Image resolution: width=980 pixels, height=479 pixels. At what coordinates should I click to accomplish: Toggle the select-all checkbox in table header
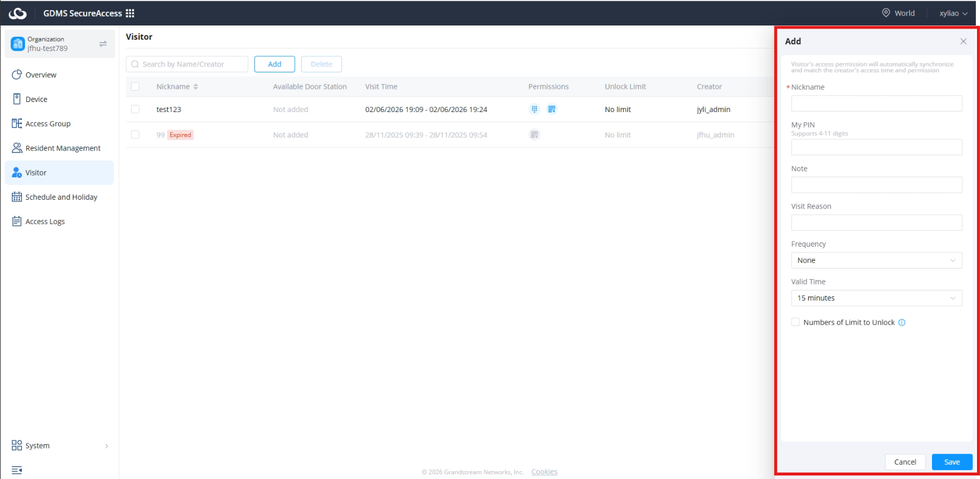coord(135,87)
